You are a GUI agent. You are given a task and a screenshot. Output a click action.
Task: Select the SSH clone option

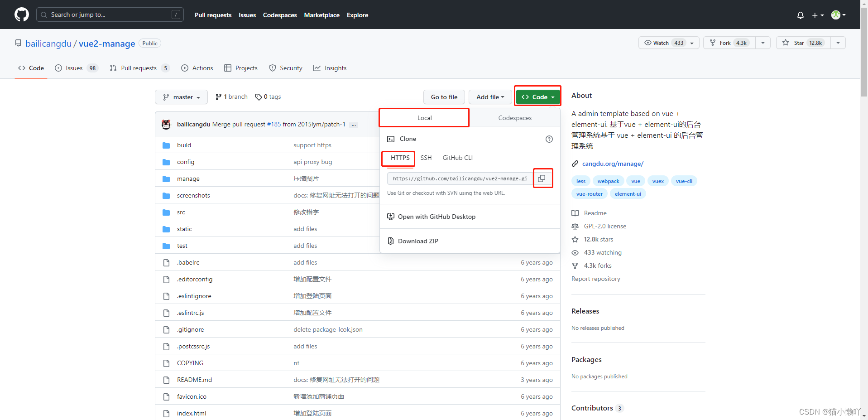426,158
